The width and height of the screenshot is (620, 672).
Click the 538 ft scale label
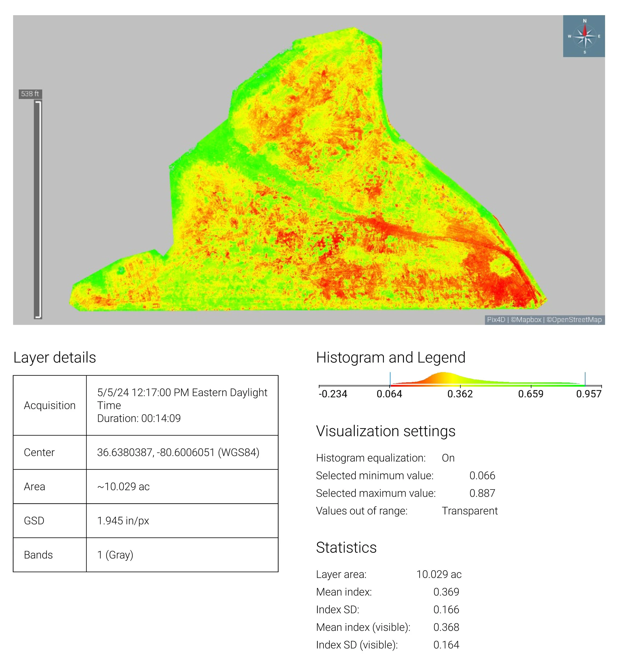coord(30,94)
